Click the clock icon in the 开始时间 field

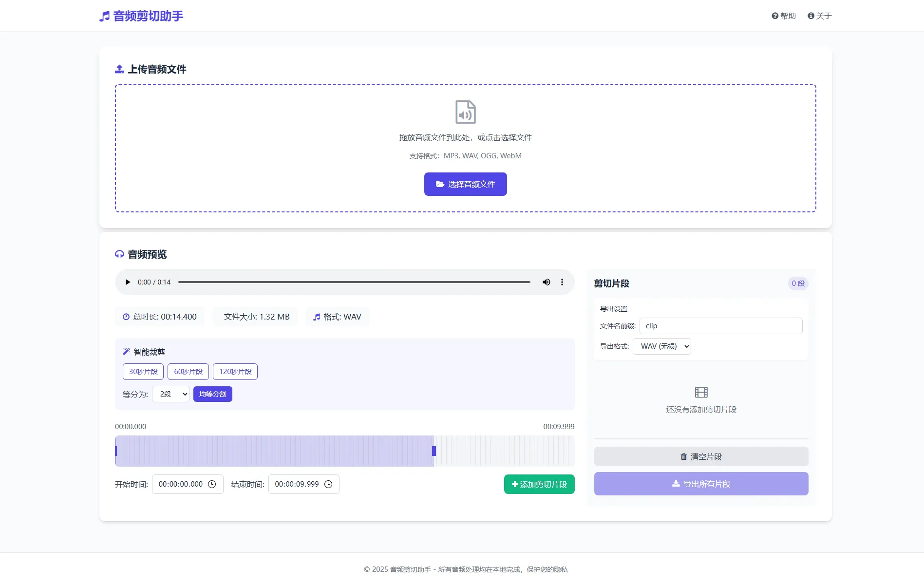pyautogui.click(x=212, y=484)
